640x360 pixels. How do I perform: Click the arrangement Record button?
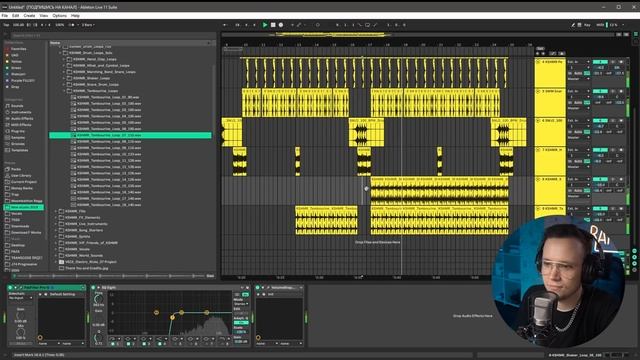point(281,25)
